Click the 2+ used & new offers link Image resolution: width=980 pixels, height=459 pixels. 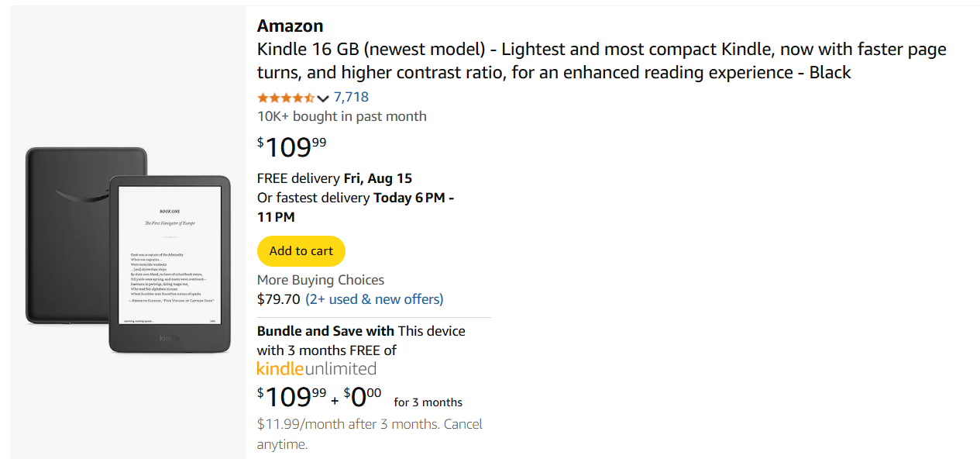coord(375,299)
